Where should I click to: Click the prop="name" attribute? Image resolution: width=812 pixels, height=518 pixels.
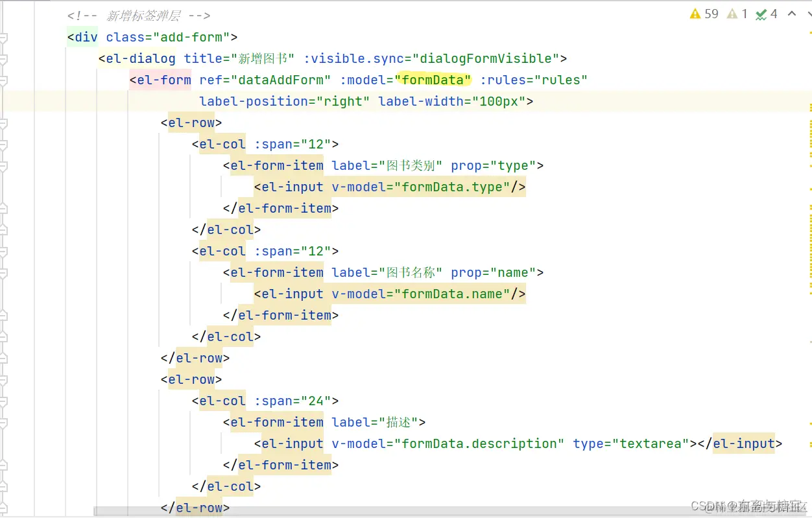[x=494, y=272]
